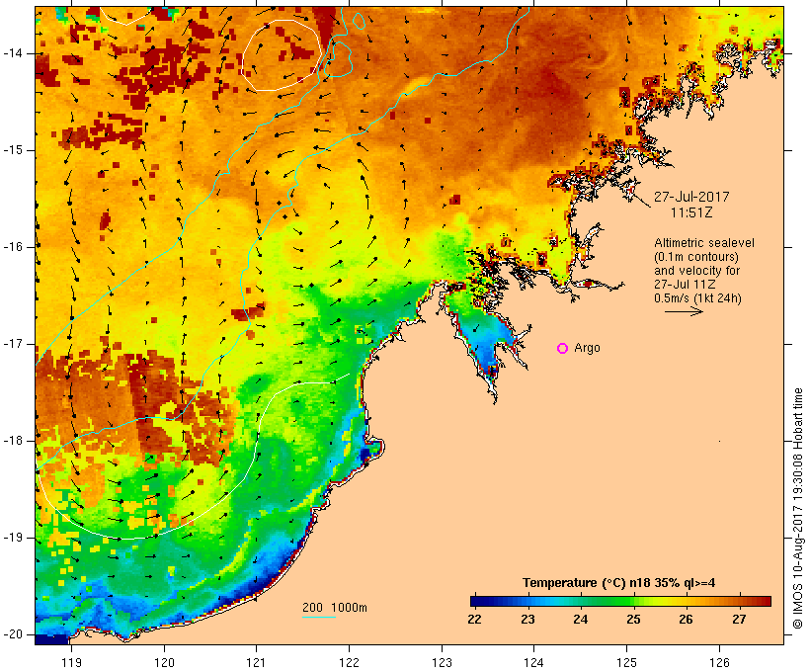Click colorbar label '24'
This screenshot has height=672, width=810.
[x=581, y=620]
